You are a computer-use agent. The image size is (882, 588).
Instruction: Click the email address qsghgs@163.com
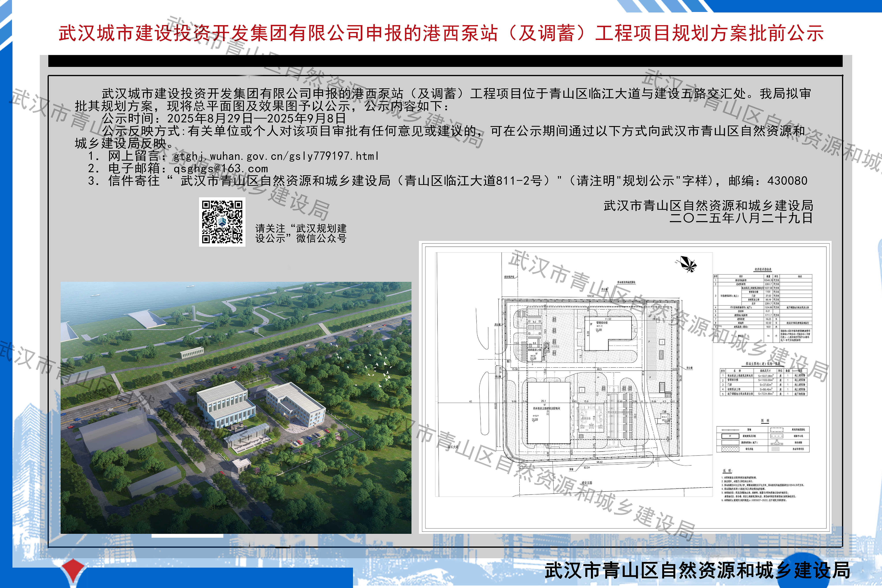coord(220,169)
